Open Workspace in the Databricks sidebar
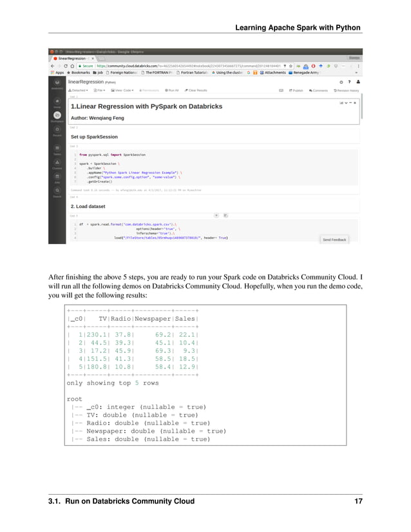Screen dimensions: 411x532 click(57, 115)
